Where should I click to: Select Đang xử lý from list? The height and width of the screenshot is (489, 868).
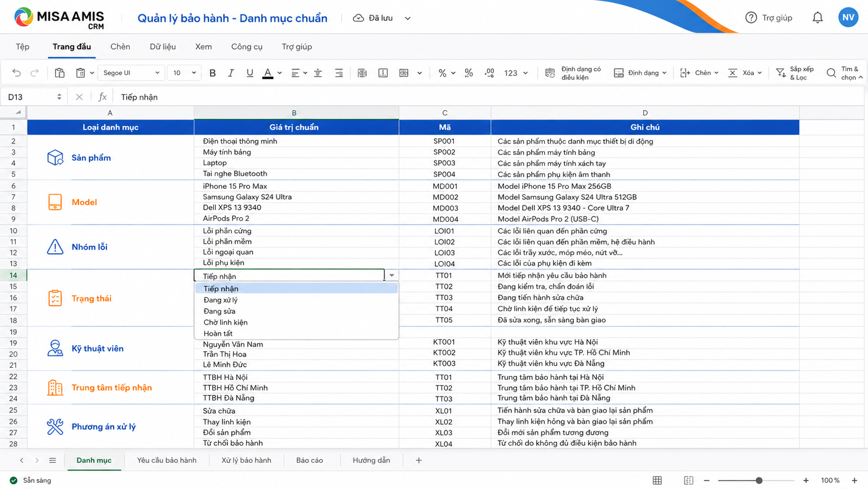click(296, 300)
